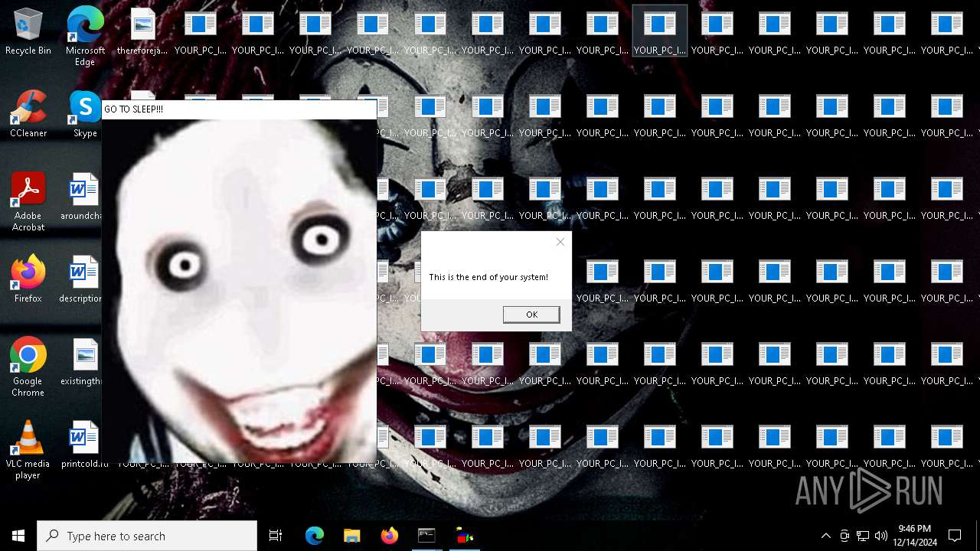Launch Firefox from the taskbar

pos(390,536)
